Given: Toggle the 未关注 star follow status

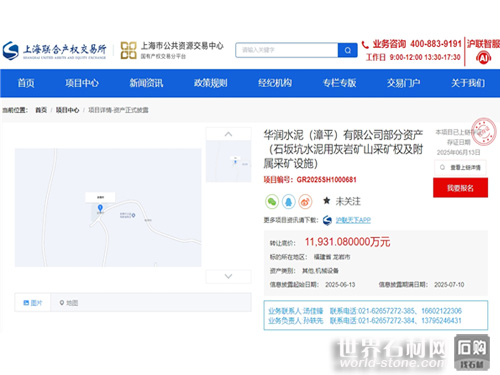Looking at the screenshot, I should (x=342, y=201).
